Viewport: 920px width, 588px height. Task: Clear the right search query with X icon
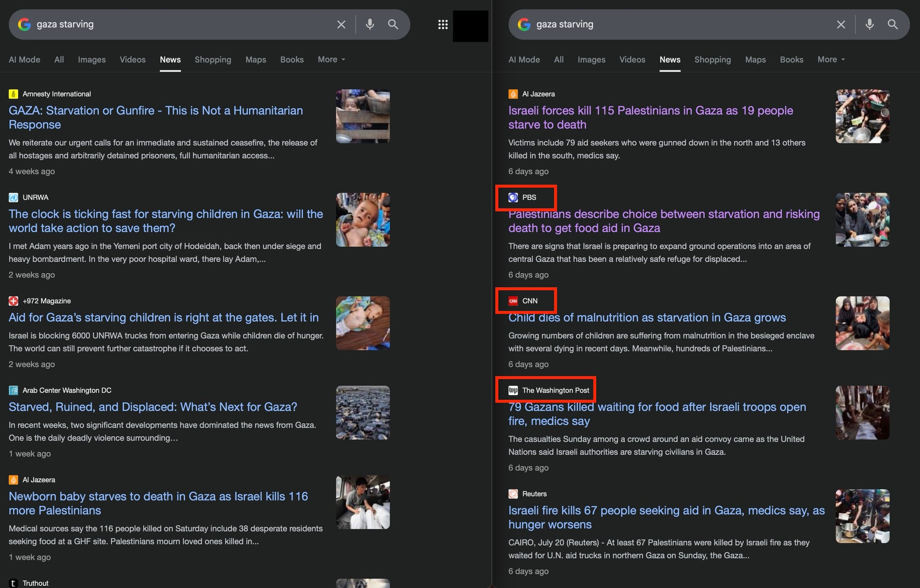click(x=840, y=24)
